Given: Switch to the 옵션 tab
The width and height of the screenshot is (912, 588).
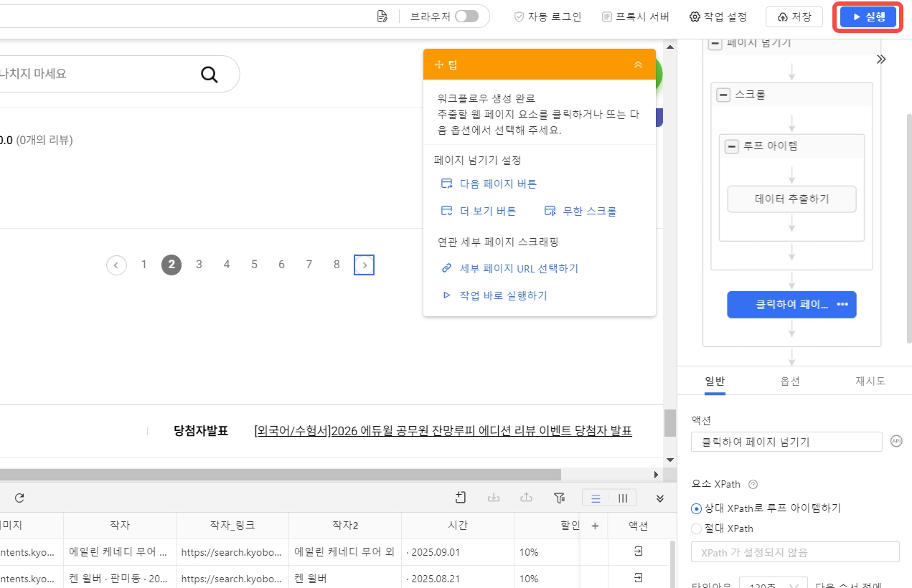Looking at the screenshot, I should [790, 381].
